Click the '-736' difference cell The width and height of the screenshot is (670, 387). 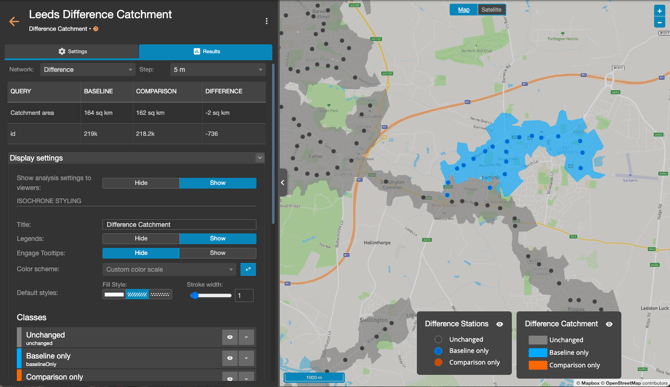(x=212, y=134)
